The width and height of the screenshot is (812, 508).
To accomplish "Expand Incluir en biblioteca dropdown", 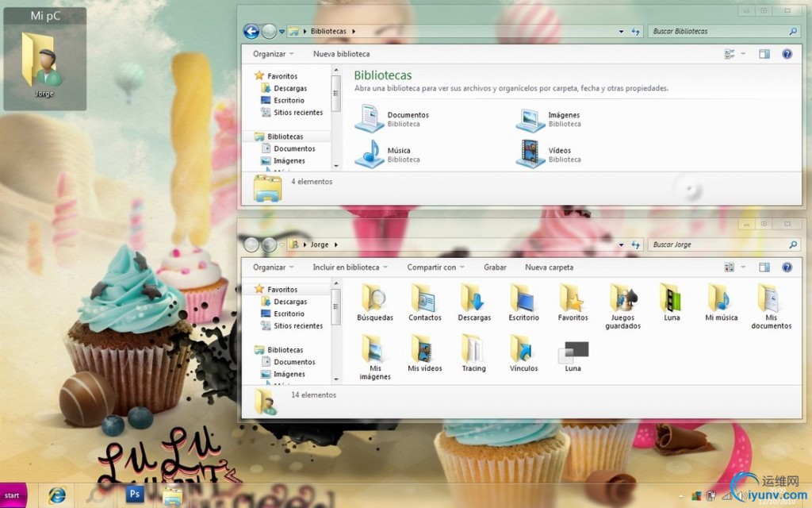I will [350, 267].
